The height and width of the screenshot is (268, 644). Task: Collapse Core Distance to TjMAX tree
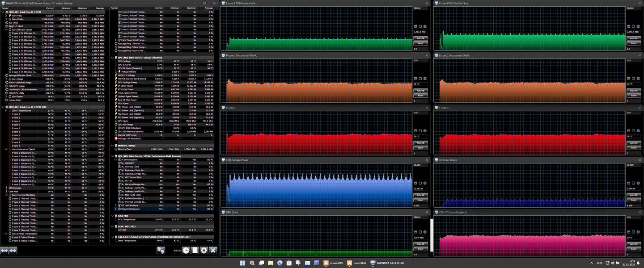[x=6, y=149]
